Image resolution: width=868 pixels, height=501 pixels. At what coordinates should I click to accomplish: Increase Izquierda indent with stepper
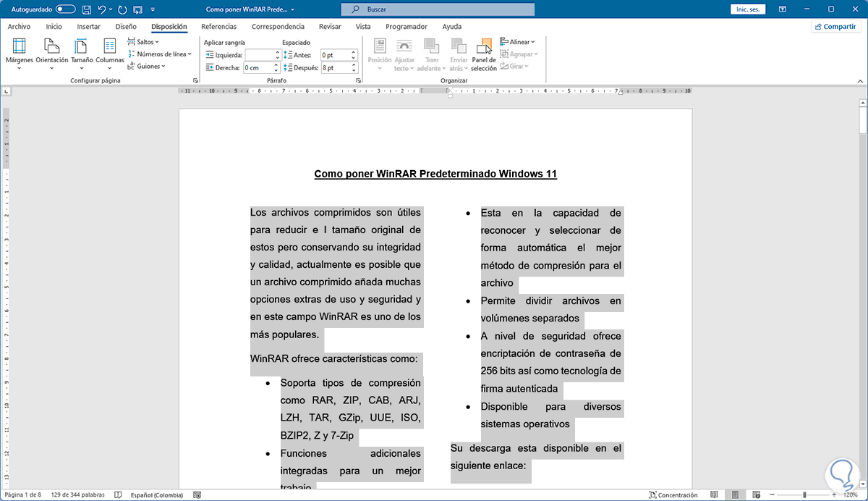pyautogui.click(x=278, y=52)
